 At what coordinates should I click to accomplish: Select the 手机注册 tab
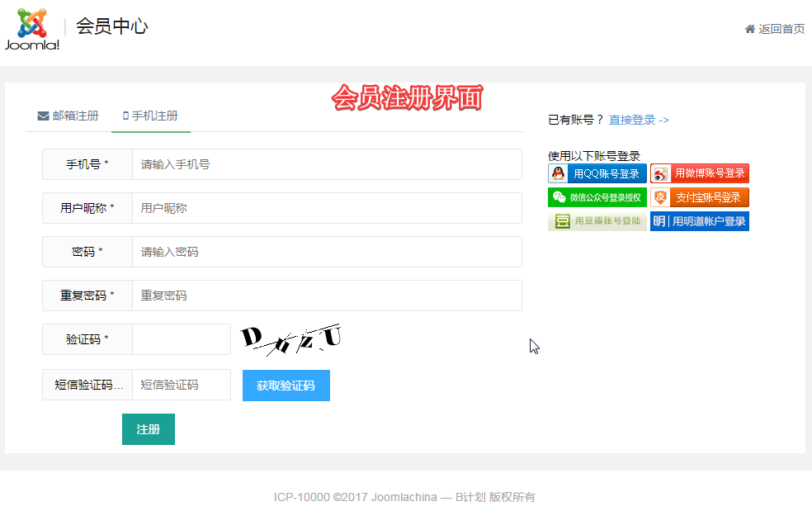(150, 116)
